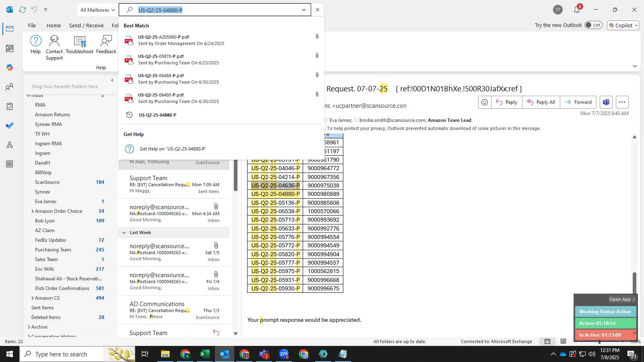The height and width of the screenshot is (362, 644).
Task: Open Support Team Cancellation Request email
Action: tap(174, 184)
